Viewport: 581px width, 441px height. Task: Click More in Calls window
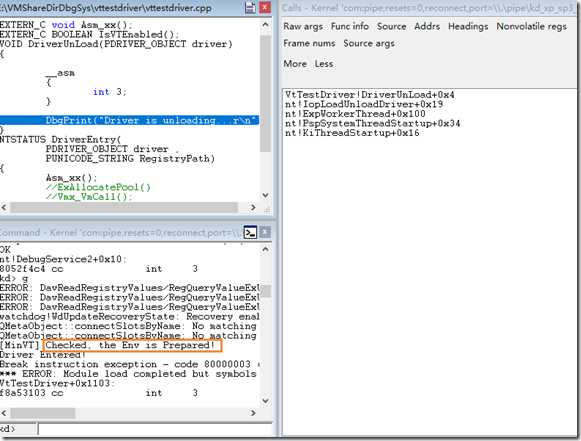coord(295,64)
